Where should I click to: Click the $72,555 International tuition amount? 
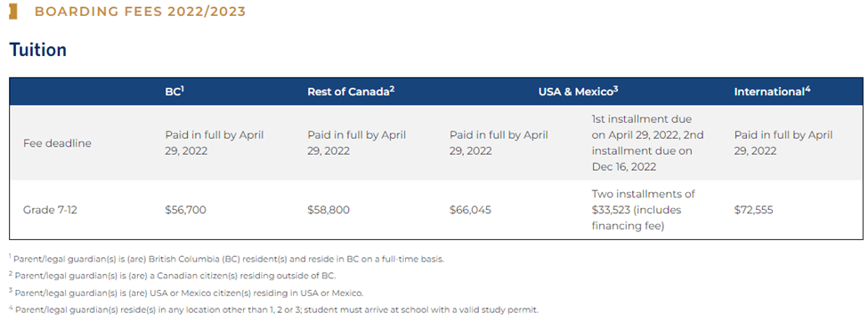[753, 210]
